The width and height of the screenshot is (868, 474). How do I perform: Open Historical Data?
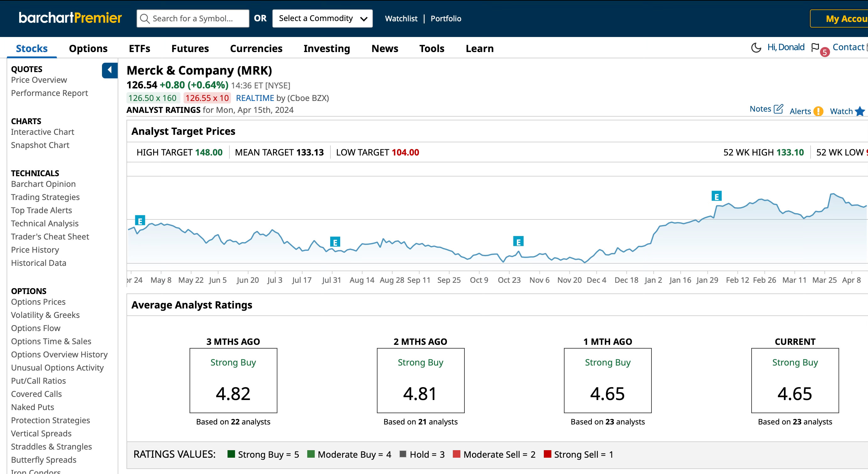tap(39, 263)
